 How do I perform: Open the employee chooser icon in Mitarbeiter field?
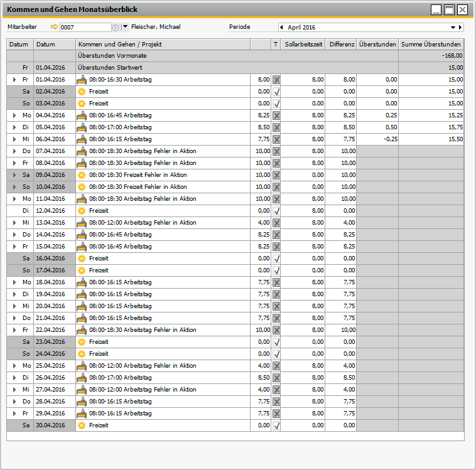point(115,28)
